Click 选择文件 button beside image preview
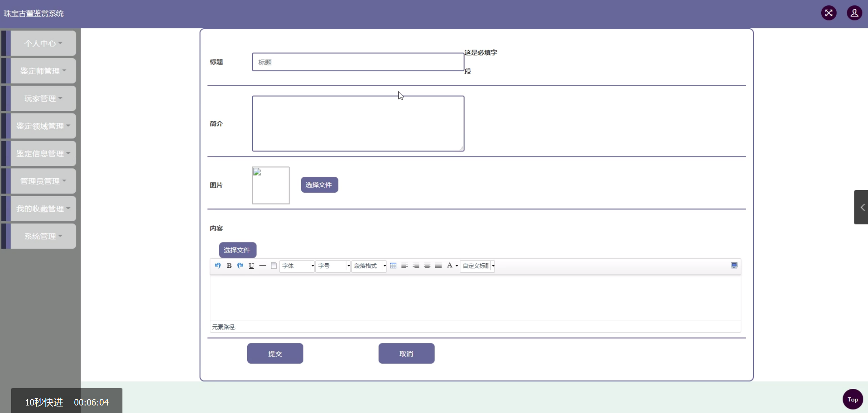This screenshot has width=868, height=413. (319, 185)
